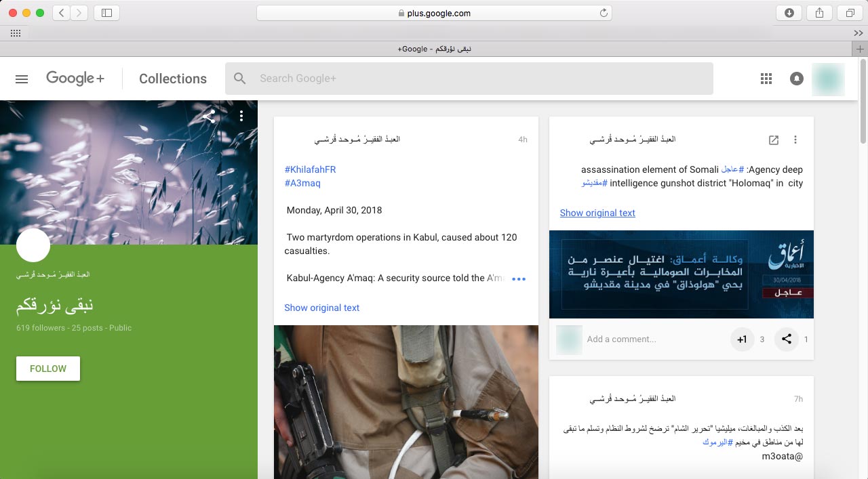Open the Amaq news banner image

[681, 274]
